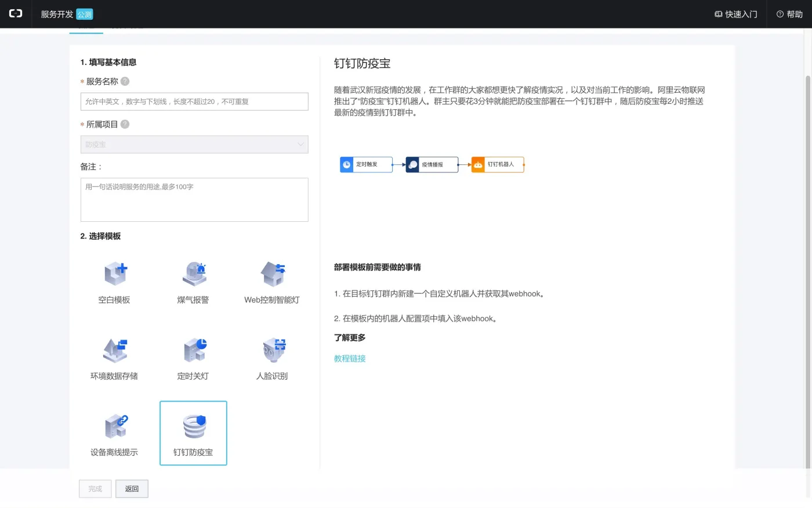
Task: Click the 服务名称 help tooltip icon
Action: pyautogui.click(x=125, y=81)
